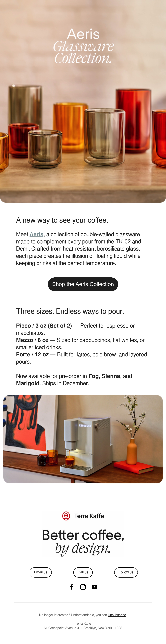Click the Email us button

(41, 572)
